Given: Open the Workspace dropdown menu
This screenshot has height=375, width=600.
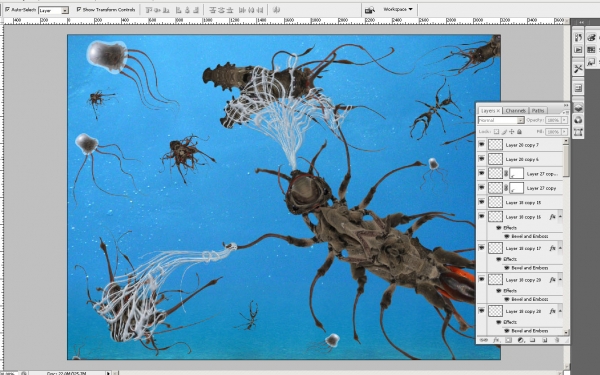Looking at the screenshot, I should click(398, 9).
